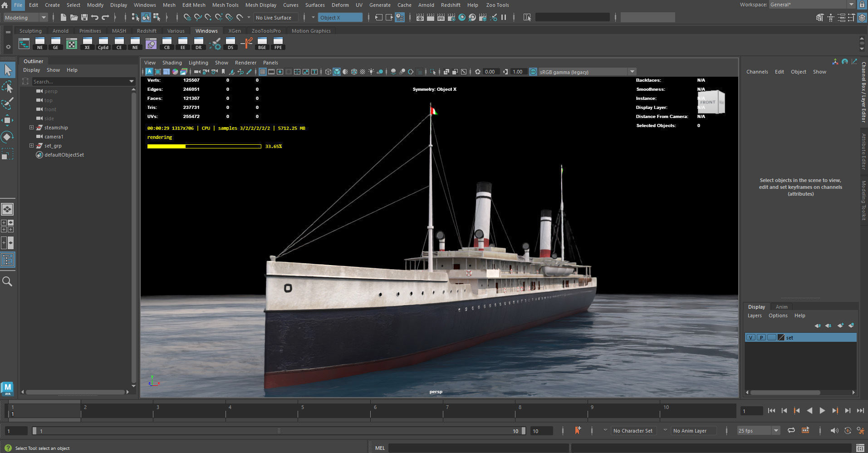
Task: Click the No Live Surface field
Action: pos(276,18)
